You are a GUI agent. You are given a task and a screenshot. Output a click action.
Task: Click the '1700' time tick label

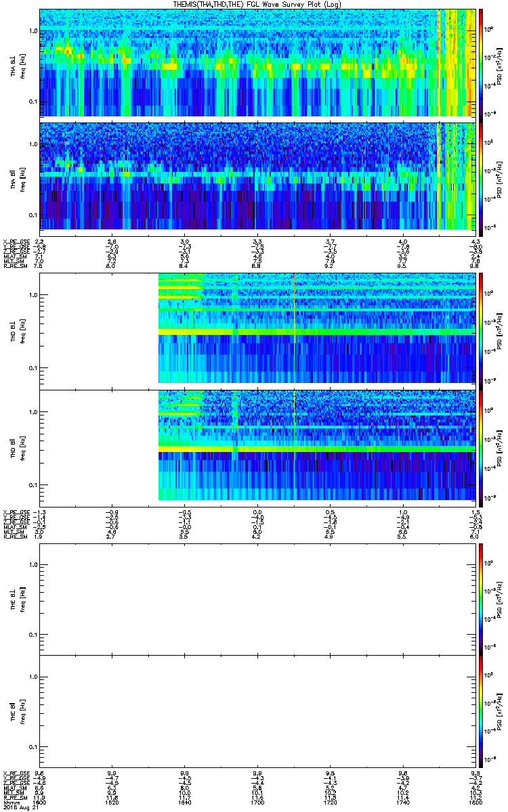click(257, 802)
